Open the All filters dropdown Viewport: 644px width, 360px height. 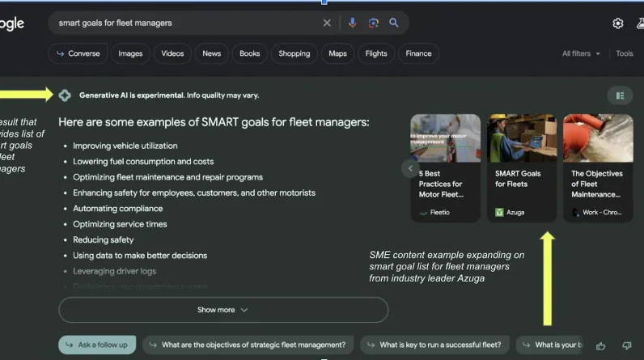(x=581, y=53)
